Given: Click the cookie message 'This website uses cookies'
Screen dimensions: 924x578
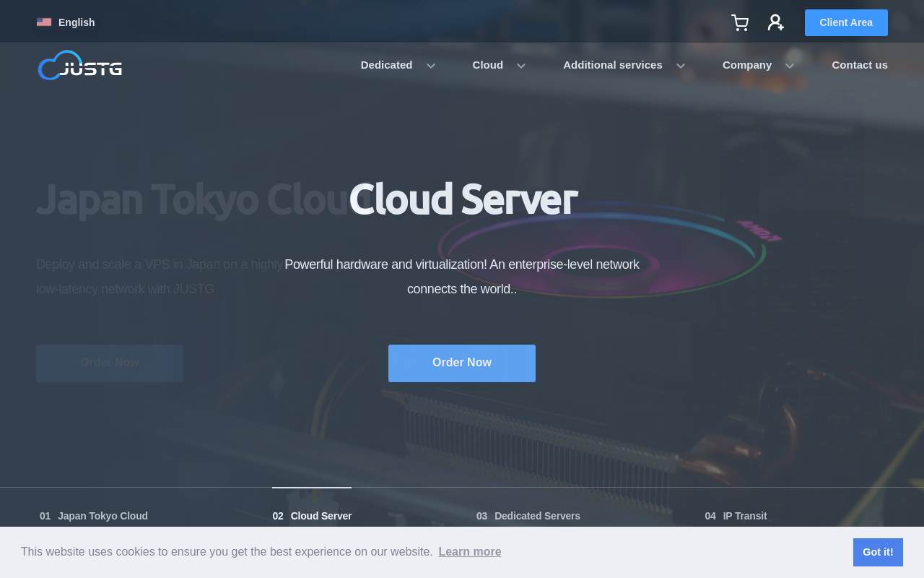Looking at the screenshot, I should click(227, 552).
